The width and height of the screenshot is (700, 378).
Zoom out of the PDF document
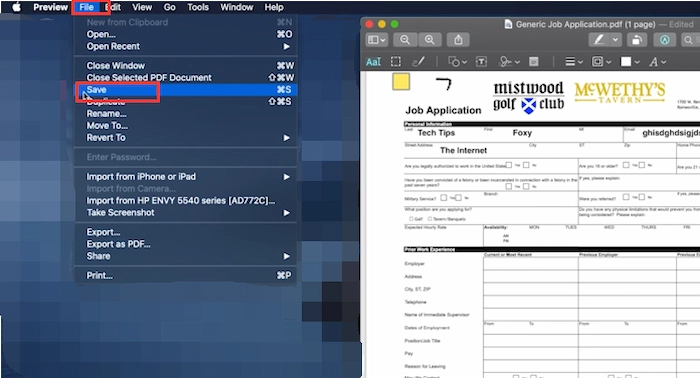click(405, 40)
